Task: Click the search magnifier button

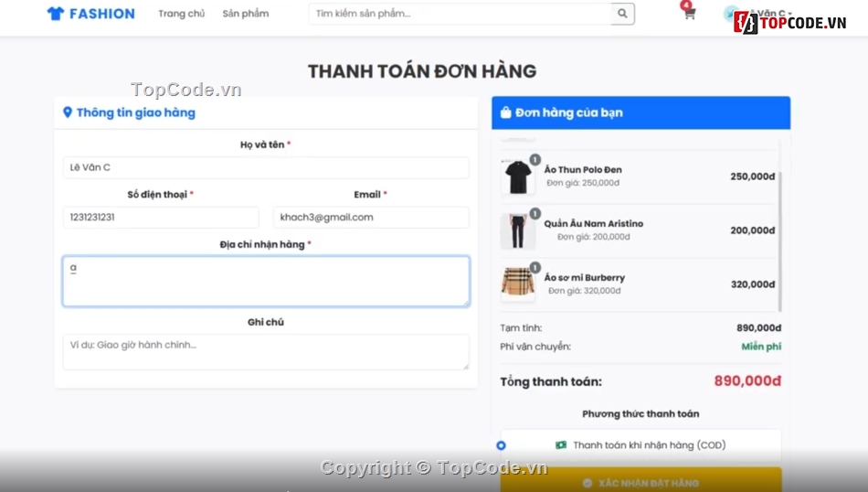Action: pyautogui.click(x=623, y=14)
